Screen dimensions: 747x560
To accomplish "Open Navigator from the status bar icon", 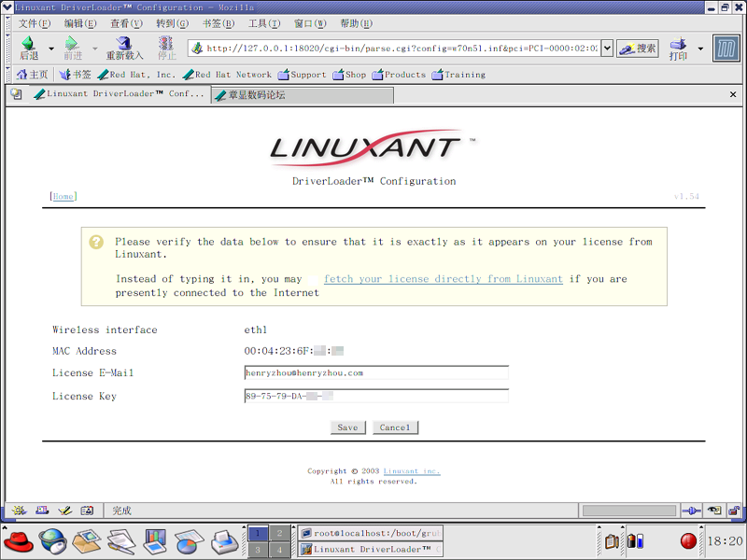I will (20, 511).
